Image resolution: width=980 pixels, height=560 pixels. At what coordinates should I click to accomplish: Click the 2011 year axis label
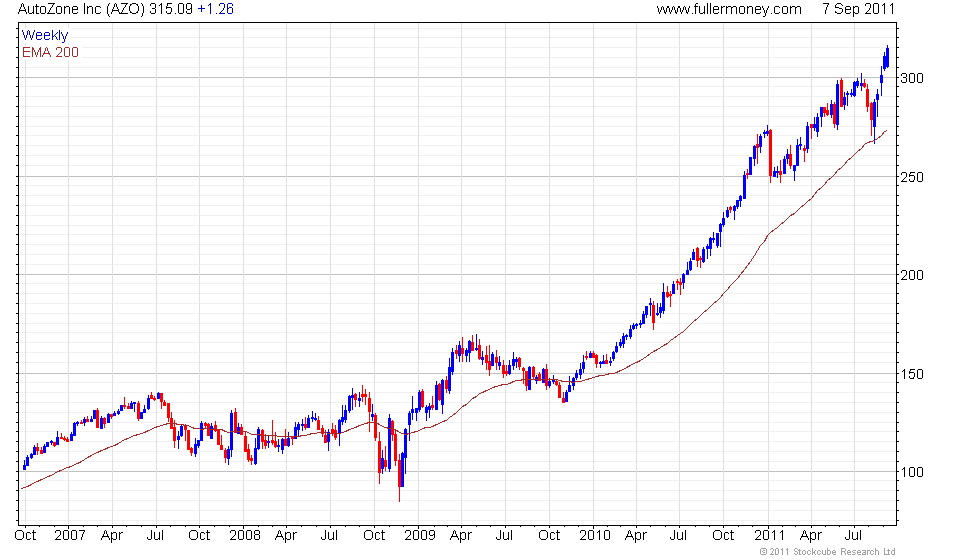click(x=769, y=536)
